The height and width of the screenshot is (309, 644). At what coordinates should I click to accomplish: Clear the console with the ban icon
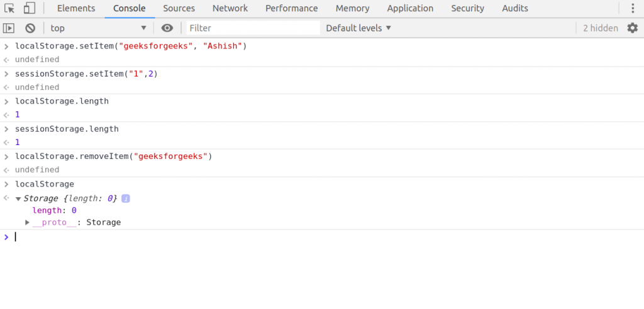click(30, 28)
